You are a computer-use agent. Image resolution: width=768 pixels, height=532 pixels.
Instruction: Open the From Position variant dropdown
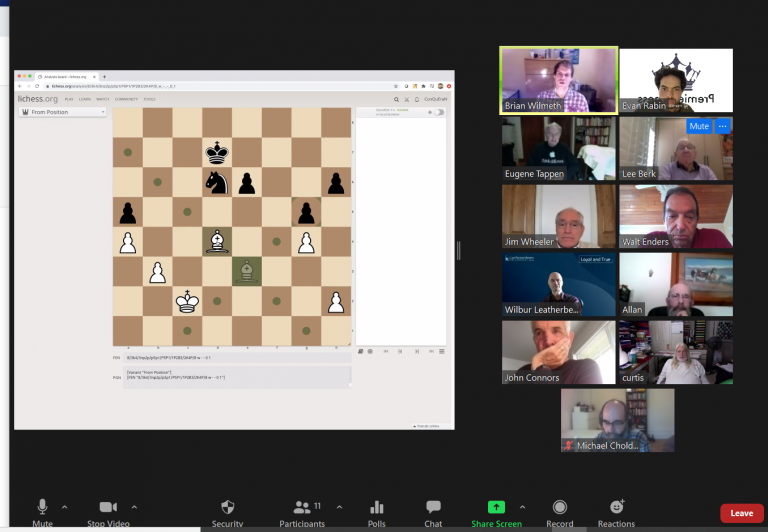click(x=62, y=112)
